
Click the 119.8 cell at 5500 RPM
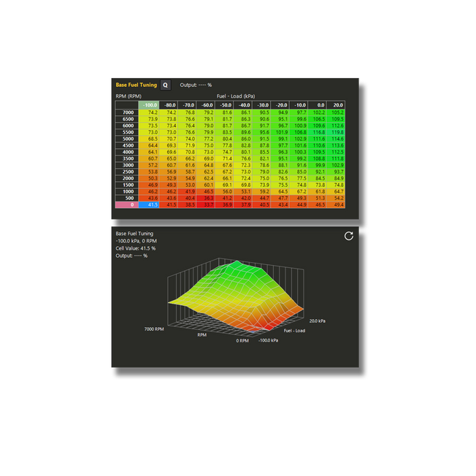(x=336, y=132)
